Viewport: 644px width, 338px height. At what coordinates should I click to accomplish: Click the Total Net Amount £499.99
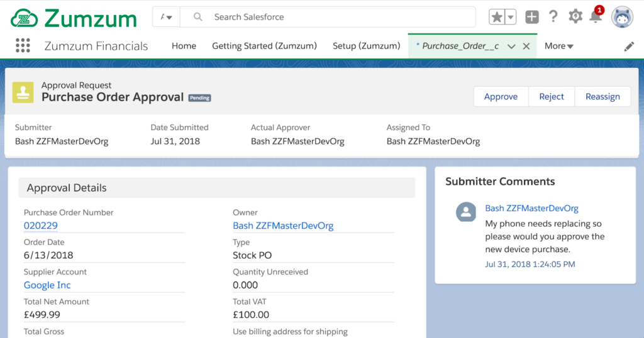coord(42,315)
